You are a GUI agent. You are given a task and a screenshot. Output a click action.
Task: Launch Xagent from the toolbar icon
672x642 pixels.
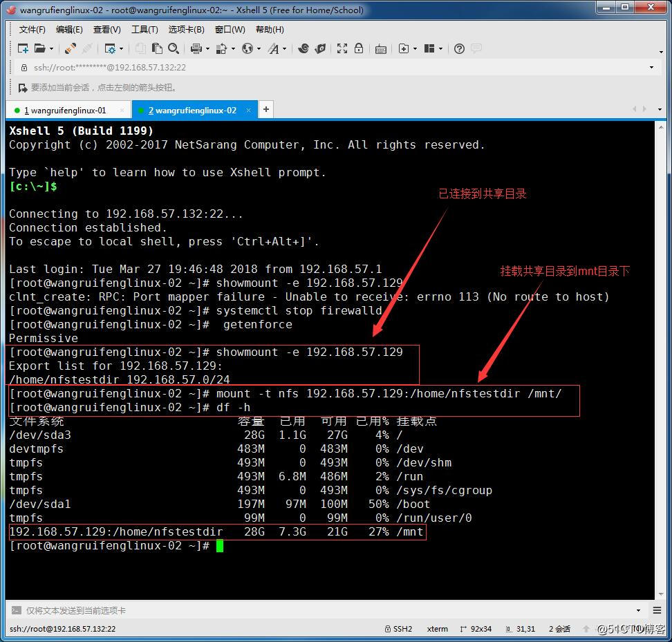[320, 48]
